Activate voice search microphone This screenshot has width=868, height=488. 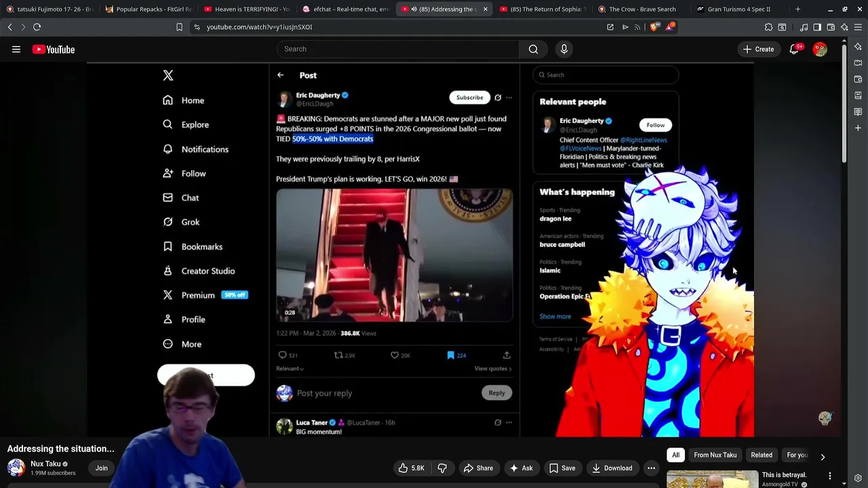coord(564,49)
